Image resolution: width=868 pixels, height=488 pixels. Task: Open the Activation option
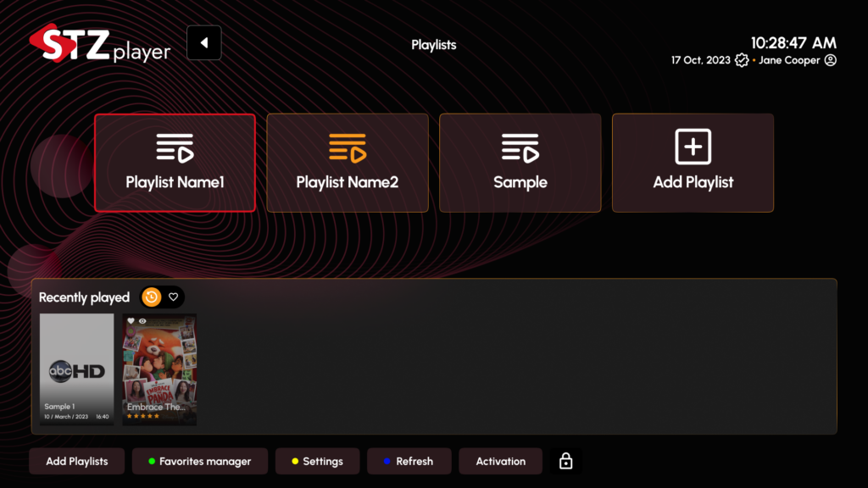tap(500, 461)
